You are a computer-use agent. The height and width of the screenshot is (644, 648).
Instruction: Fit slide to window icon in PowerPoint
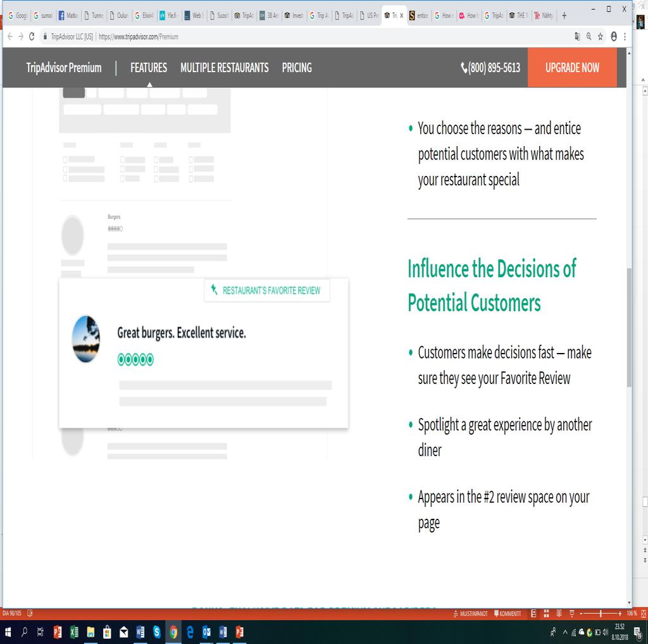tap(643, 614)
